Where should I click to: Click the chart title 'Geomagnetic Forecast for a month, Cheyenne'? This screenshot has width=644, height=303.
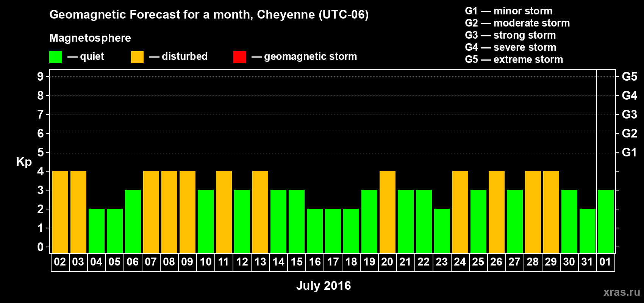click(209, 15)
